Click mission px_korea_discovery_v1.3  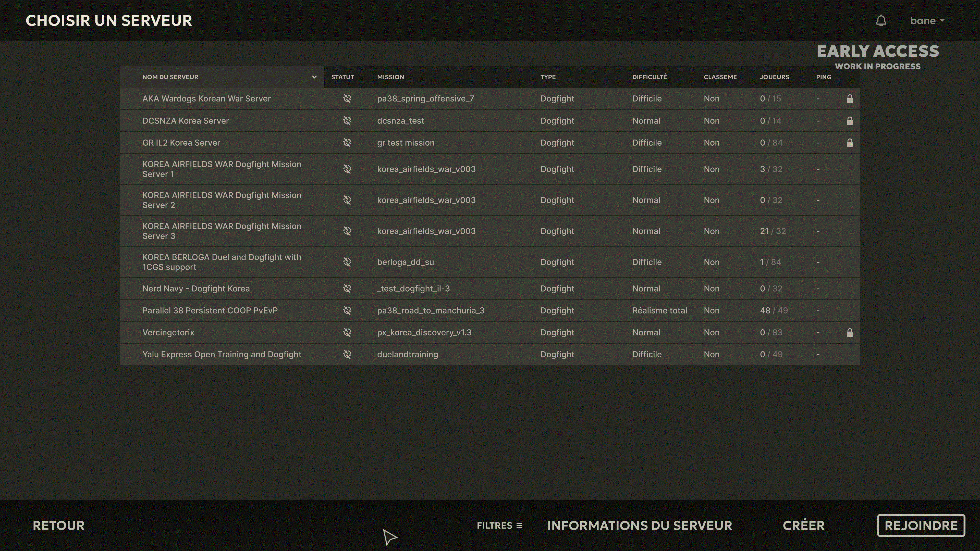(424, 332)
